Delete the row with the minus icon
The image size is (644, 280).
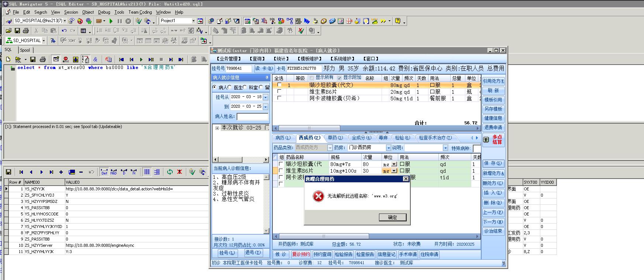pos(81,172)
